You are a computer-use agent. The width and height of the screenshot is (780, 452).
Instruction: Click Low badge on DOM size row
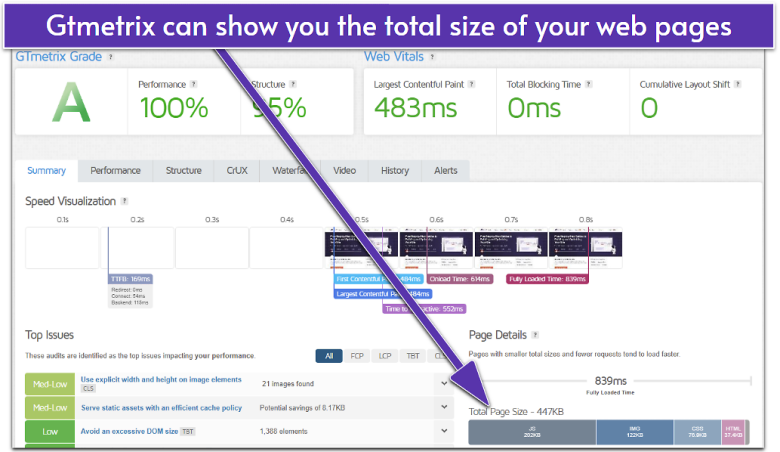(50, 432)
